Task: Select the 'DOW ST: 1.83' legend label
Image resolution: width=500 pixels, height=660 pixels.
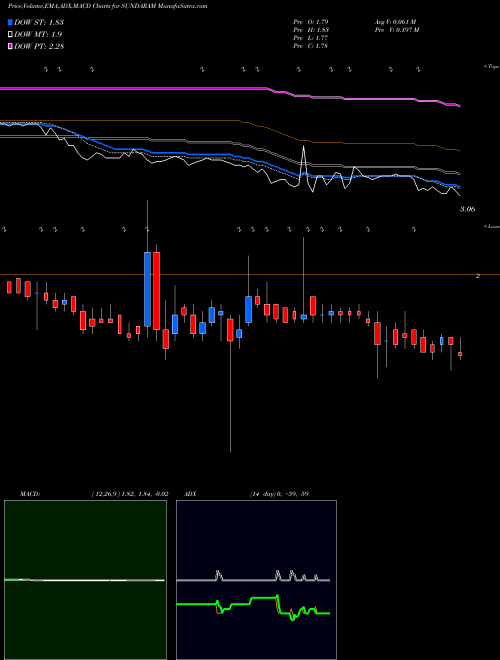Action: pos(39,22)
